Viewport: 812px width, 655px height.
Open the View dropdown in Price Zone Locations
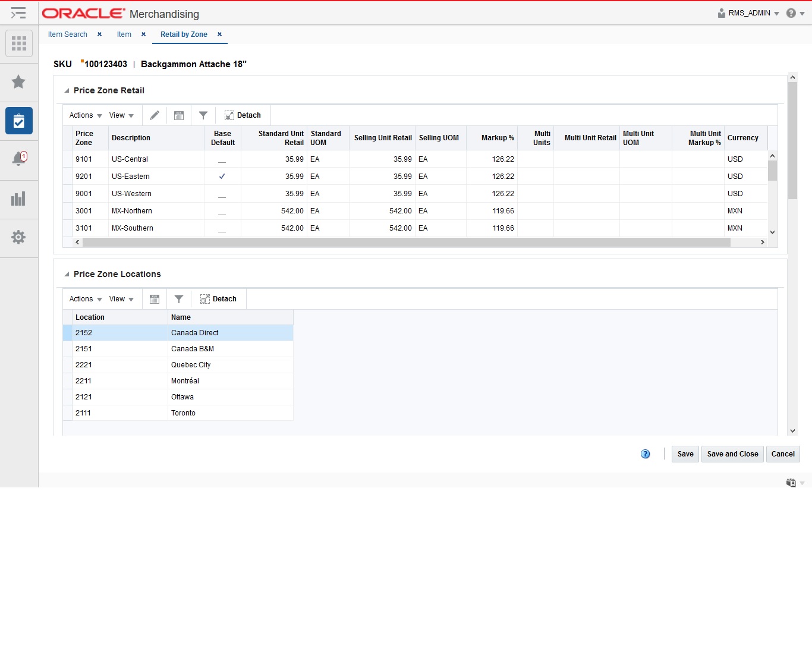pos(121,298)
